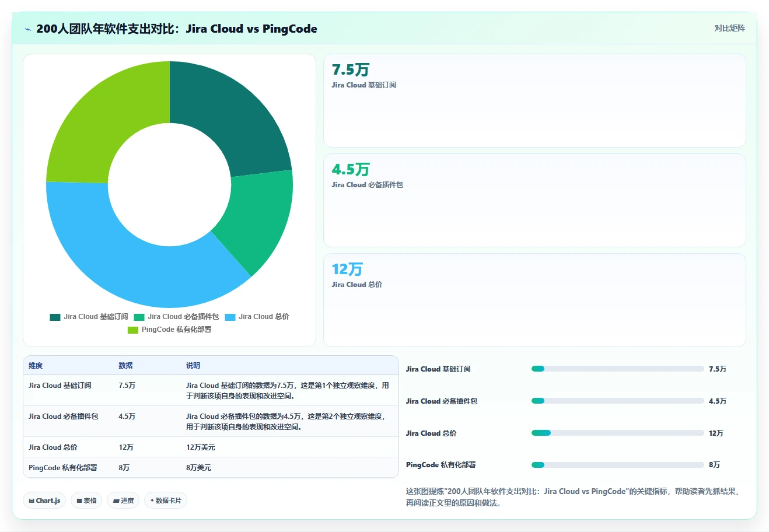This screenshot has width=769, height=532.
Task: Click the 进度 tag chip
Action: point(123,501)
